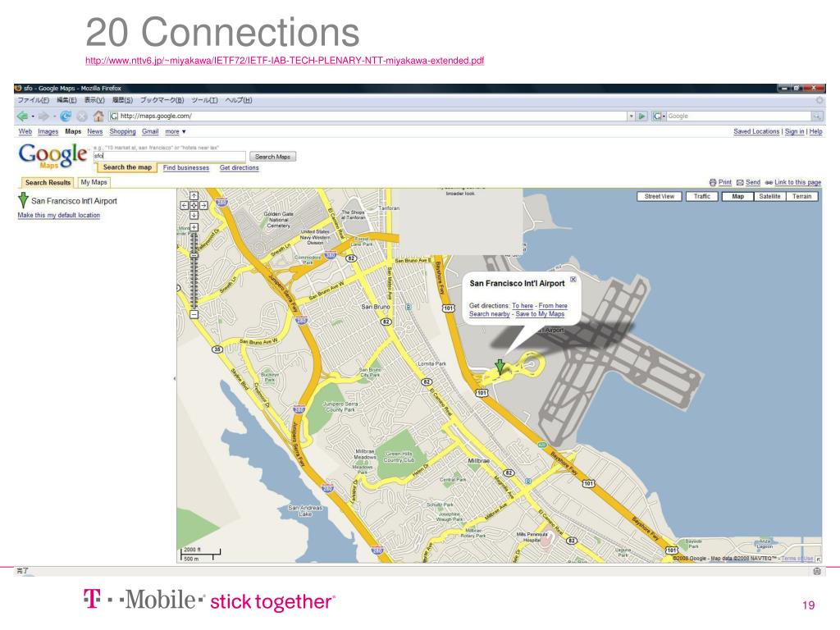Click the Firefox back arrow button
The width and height of the screenshot is (840, 630).
(22, 116)
